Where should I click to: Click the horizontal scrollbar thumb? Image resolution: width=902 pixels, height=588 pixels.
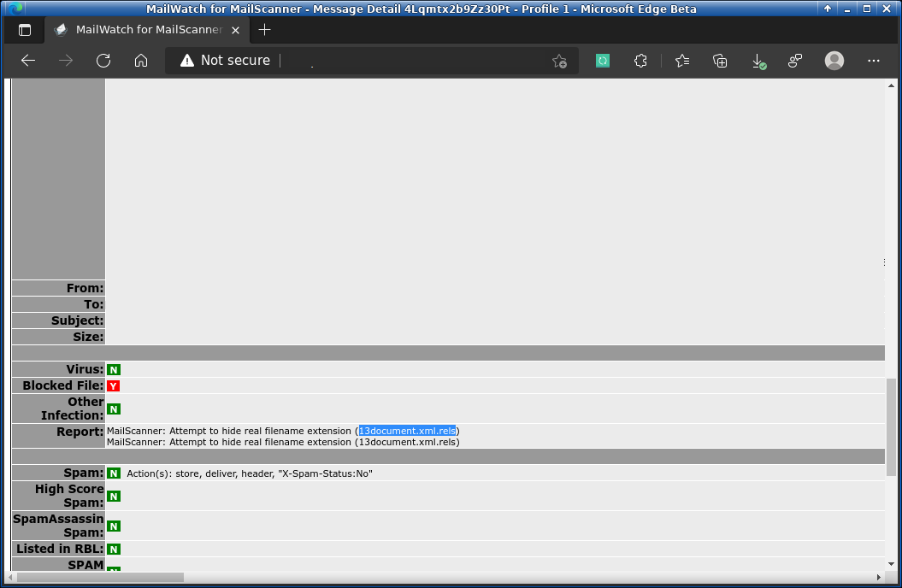(x=100, y=577)
